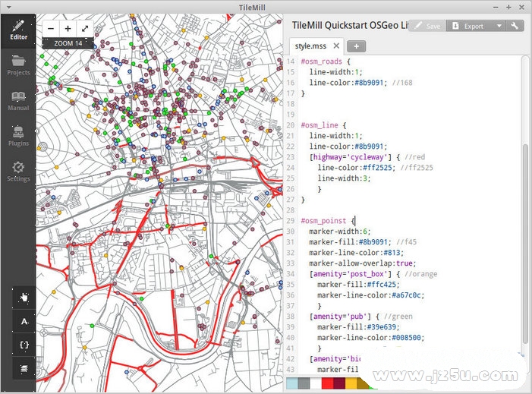Click marker-width:6 on line 30
532x394 pixels.
tap(340, 232)
